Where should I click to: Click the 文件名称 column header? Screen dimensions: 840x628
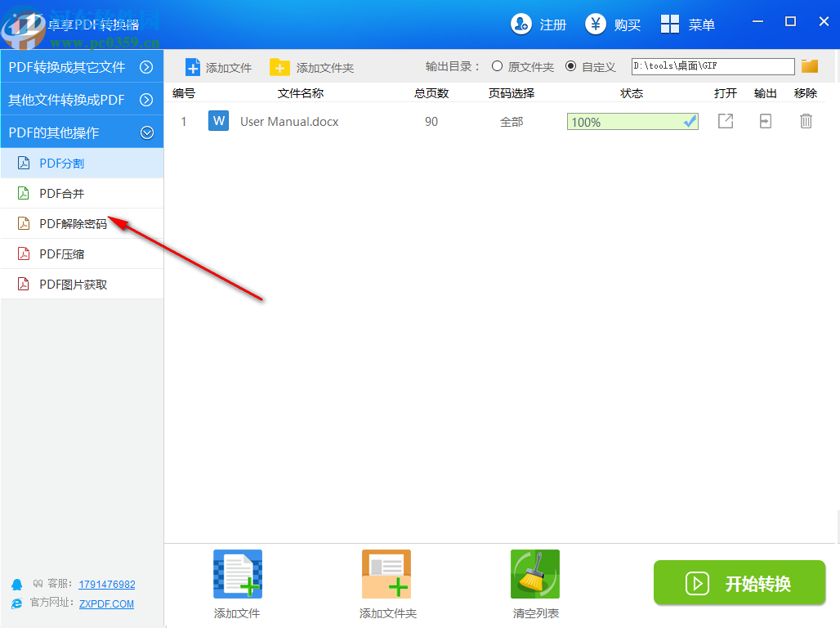tap(301, 93)
